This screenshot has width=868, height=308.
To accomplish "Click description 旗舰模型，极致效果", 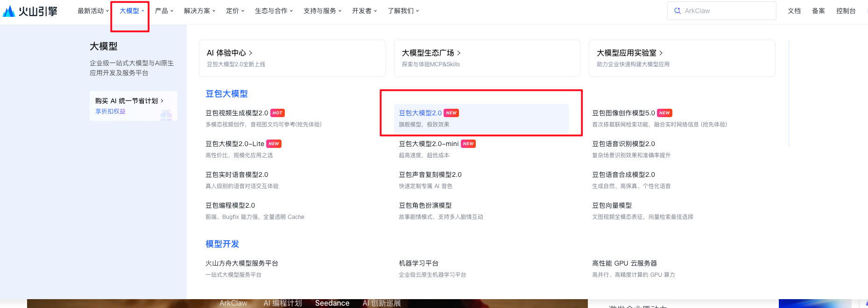I will point(424,125).
